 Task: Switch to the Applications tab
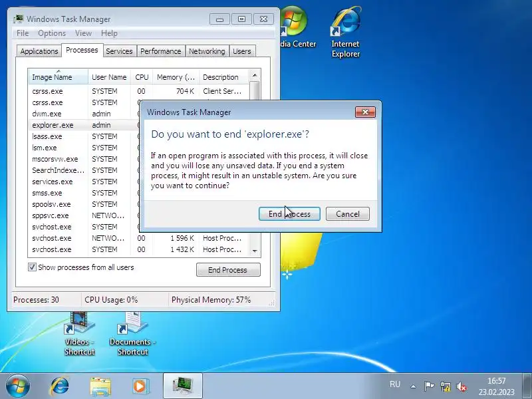click(39, 51)
